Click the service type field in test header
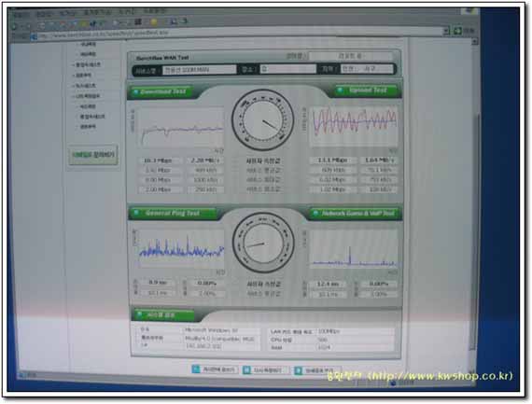532x404 pixels. tap(199, 70)
